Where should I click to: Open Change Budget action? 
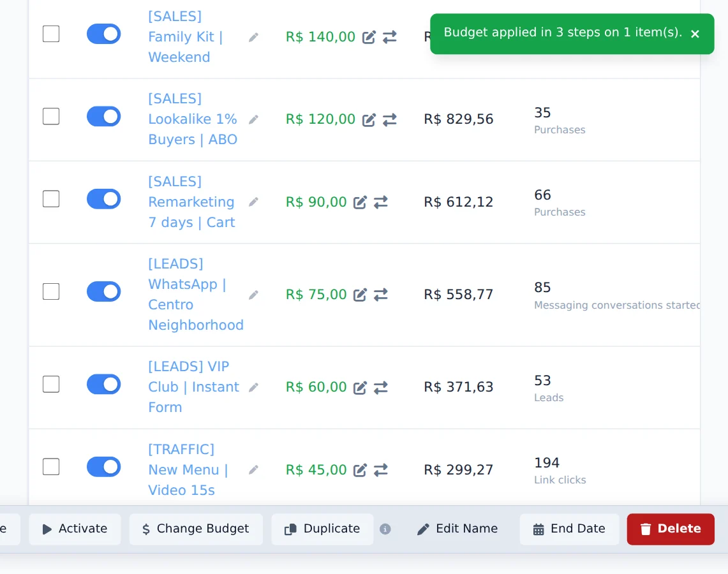tap(196, 529)
